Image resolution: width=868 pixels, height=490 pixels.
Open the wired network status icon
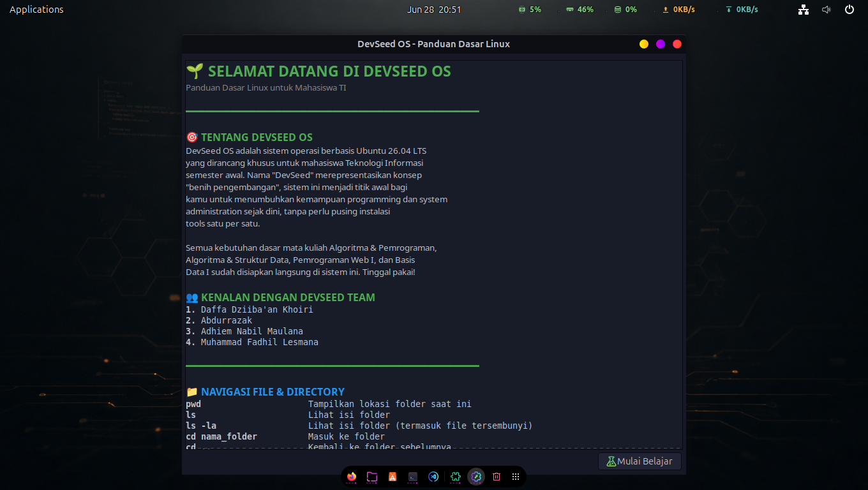(x=804, y=10)
